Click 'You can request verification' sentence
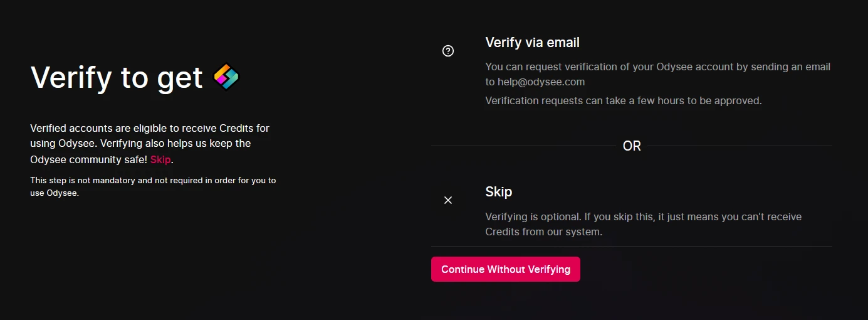 pos(657,67)
